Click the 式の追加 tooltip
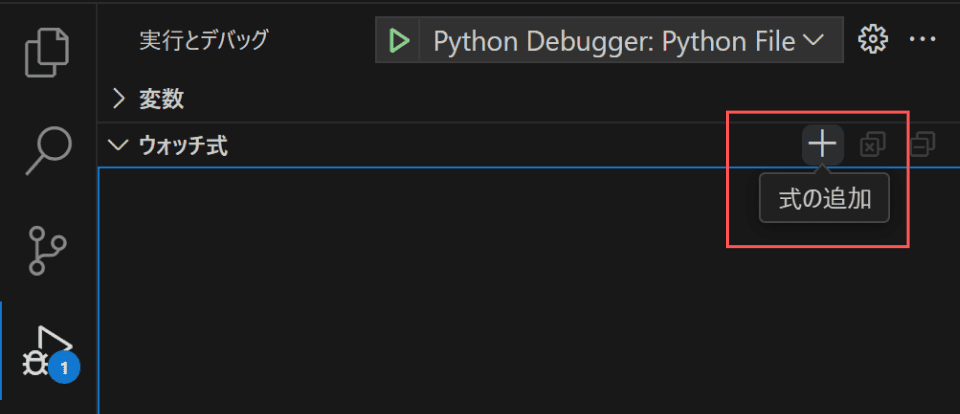The width and height of the screenshot is (960, 414). [x=825, y=199]
